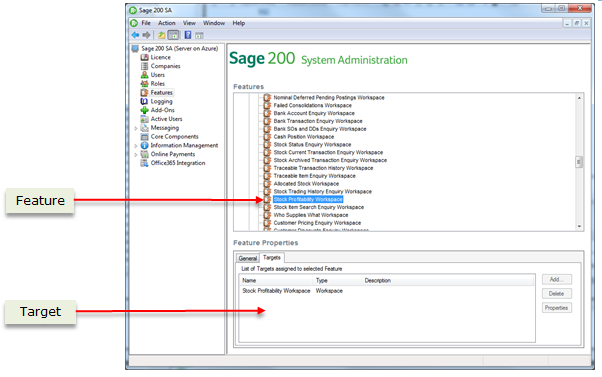Open the Window menu
The width and height of the screenshot is (602, 377).
pyautogui.click(x=214, y=23)
